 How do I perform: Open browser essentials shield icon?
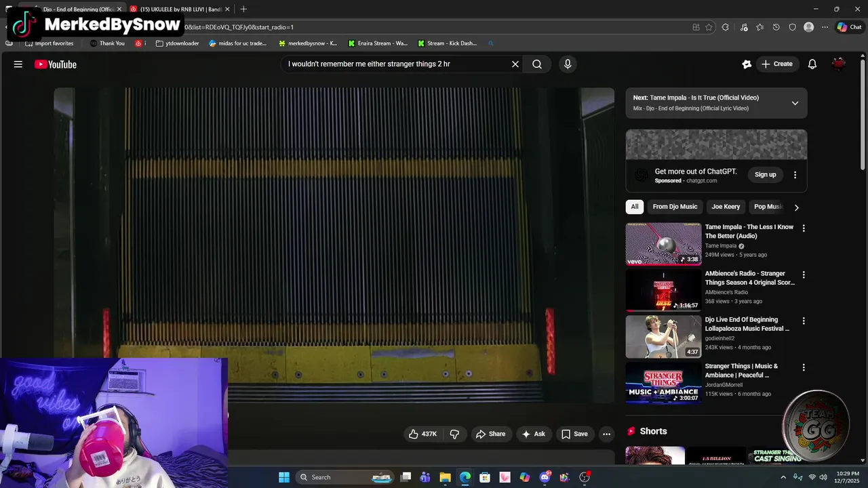point(793,27)
